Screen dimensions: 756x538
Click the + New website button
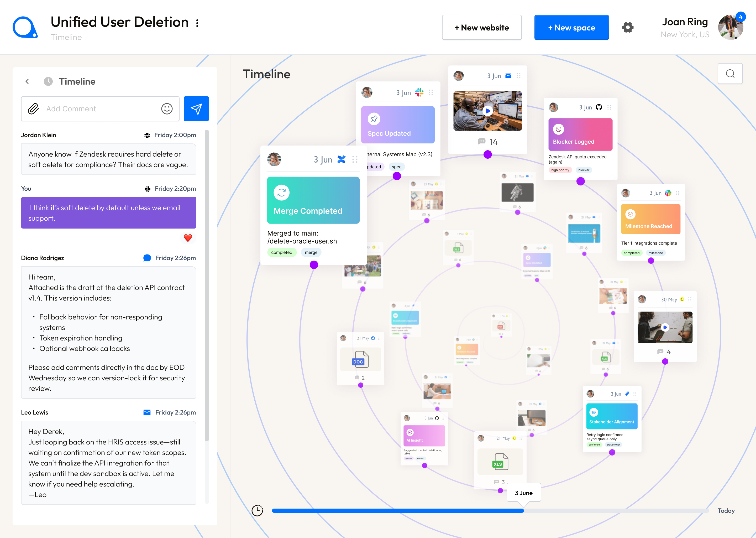(x=482, y=28)
